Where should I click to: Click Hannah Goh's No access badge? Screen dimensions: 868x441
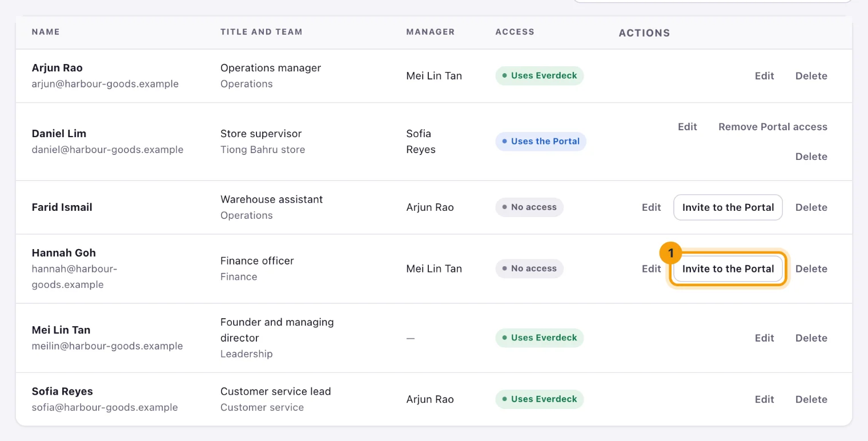(x=529, y=268)
